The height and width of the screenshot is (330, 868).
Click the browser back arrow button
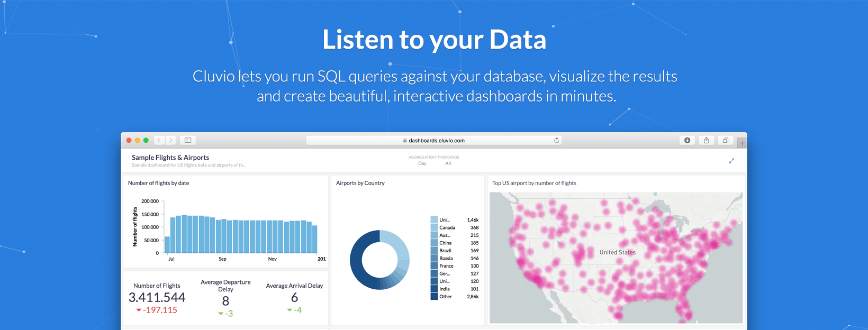(159, 140)
